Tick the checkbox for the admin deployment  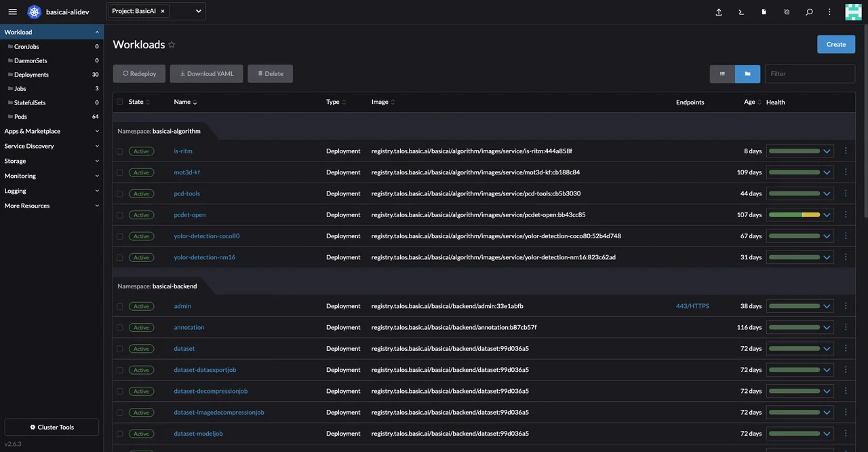(x=120, y=306)
